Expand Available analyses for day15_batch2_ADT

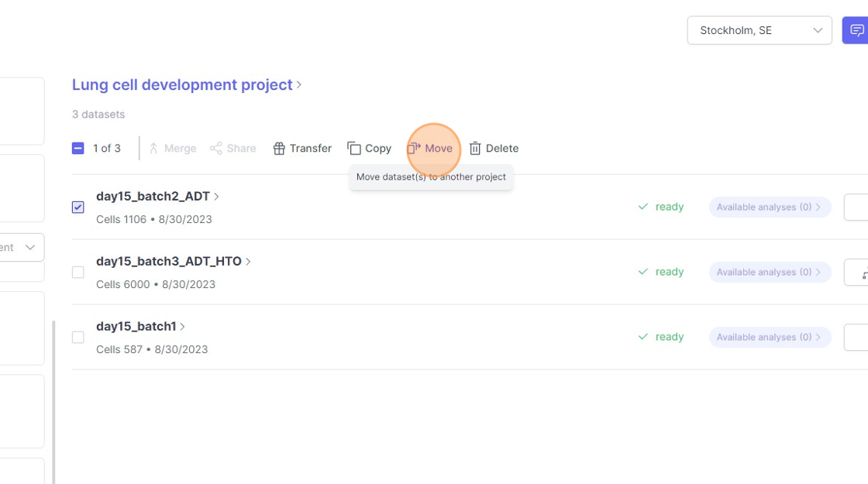coord(769,207)
